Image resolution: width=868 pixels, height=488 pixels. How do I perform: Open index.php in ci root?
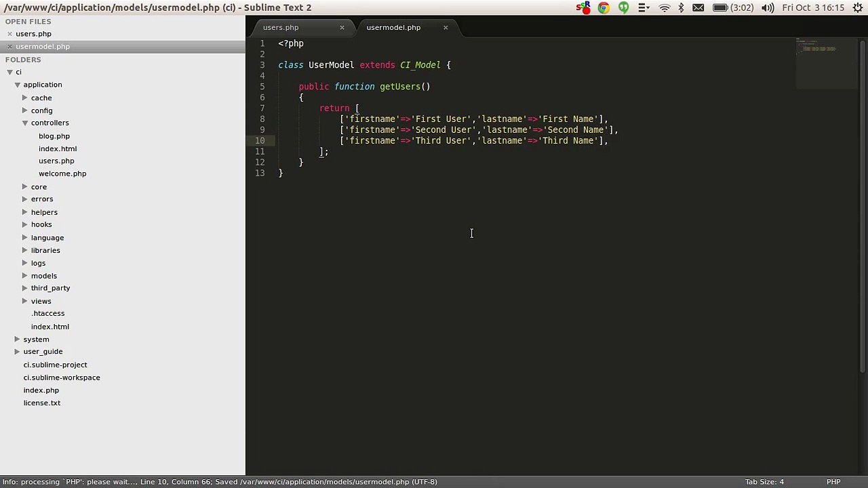point(41,390)
